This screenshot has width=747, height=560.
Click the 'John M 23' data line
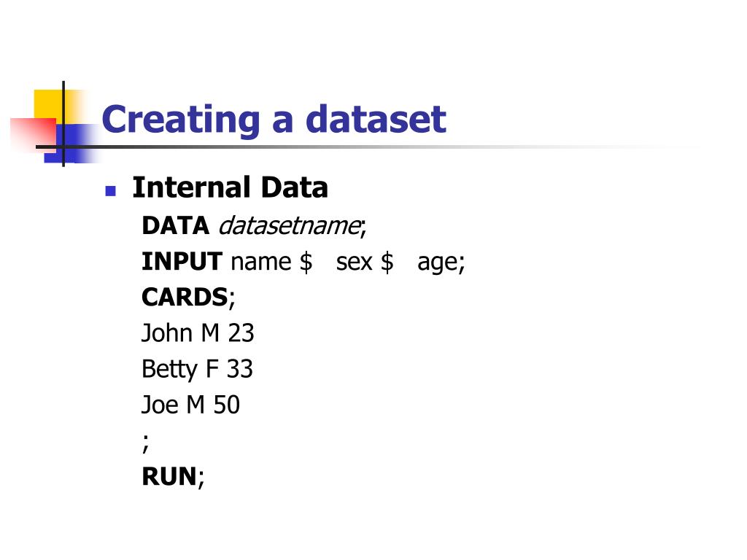[x=198, y=332]
